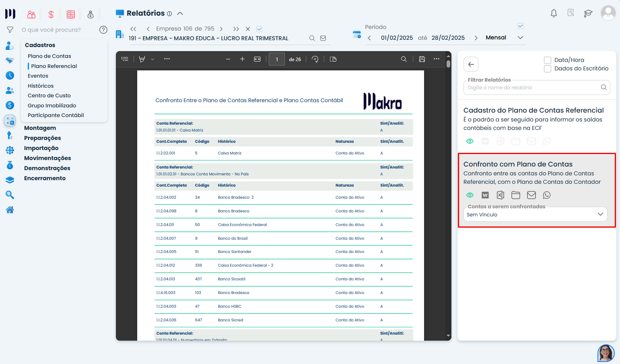Open the PDF table of contents sidebar icon
Image resolution: width=620 pixels, height=364 pixels.
(x=125, y=59)
